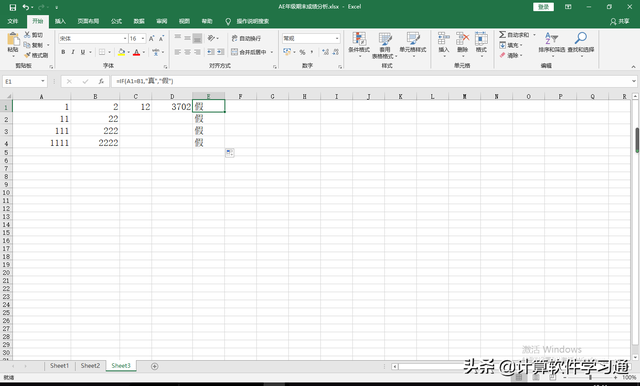Click the formula bar input field
640x386 pixels.
point(371,81)
